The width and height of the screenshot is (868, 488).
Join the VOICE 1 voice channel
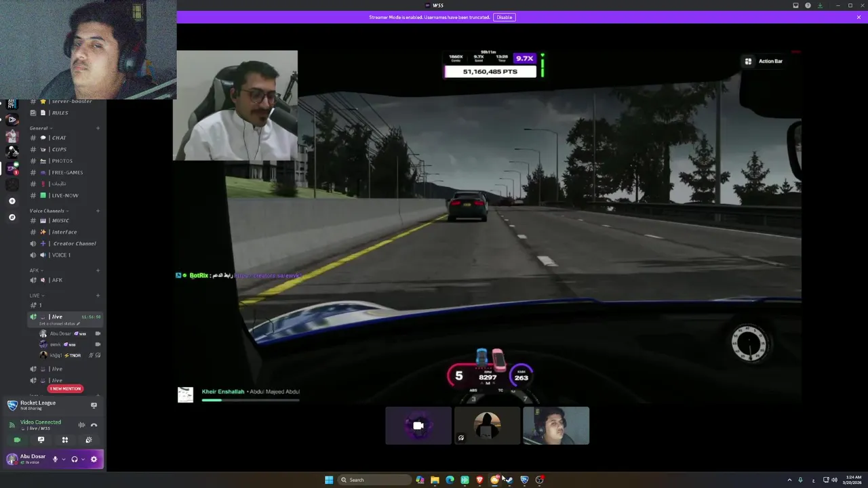click(64, 255)
